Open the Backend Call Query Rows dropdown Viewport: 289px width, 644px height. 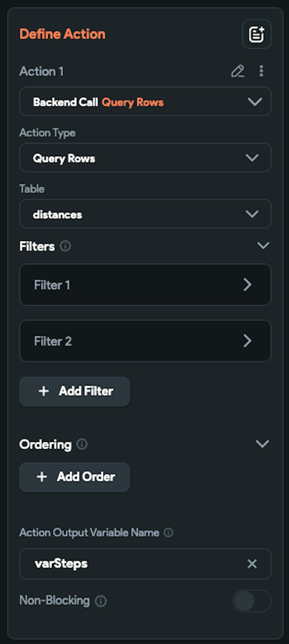pos(145,102)
